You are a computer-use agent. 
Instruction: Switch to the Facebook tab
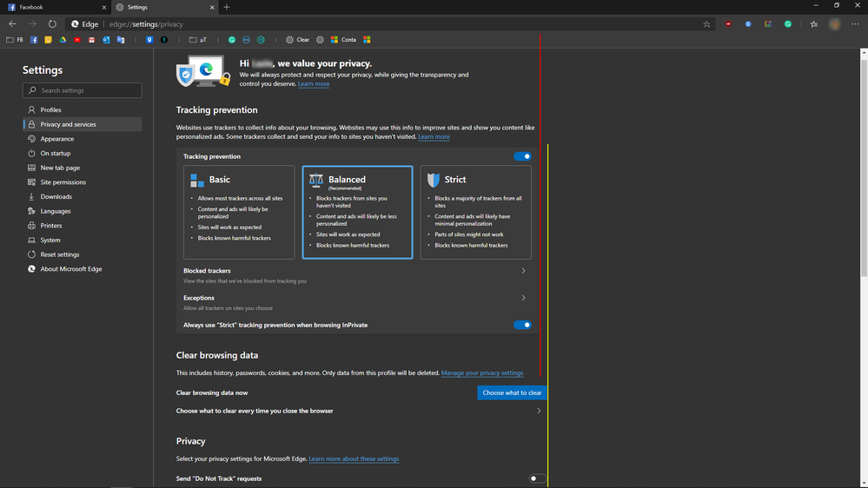point(56,7)
